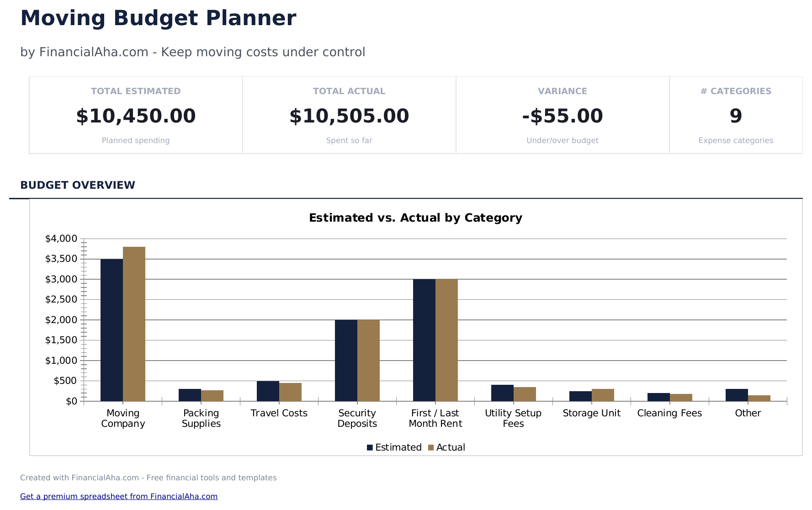Click the Categories count of 9
812x510 pixels.
point(736,116)
